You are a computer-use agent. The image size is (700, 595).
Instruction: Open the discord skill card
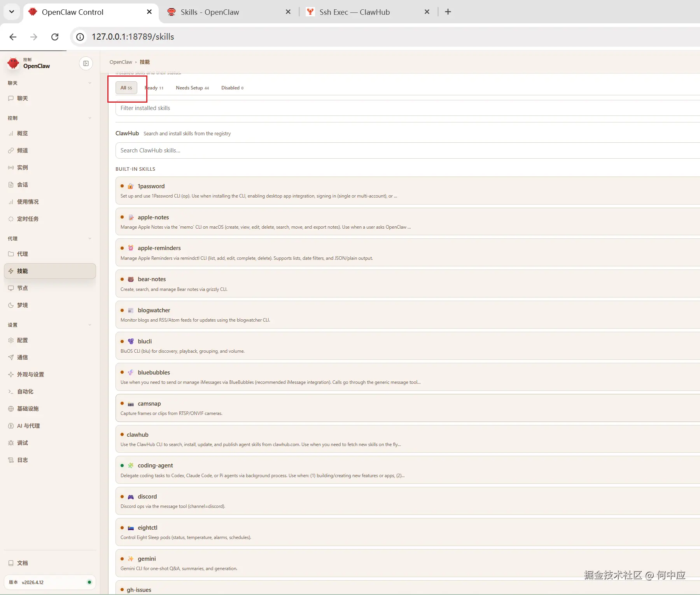coord(408,501)
